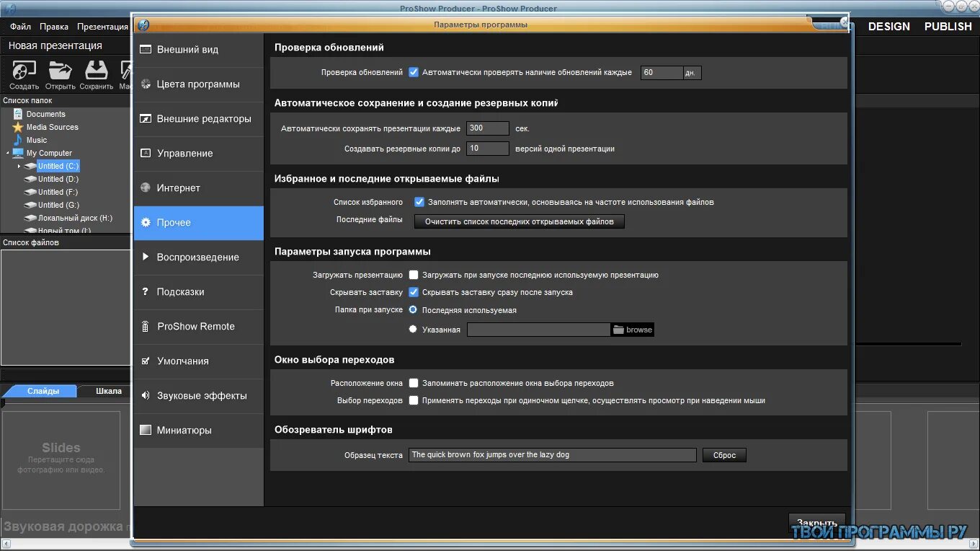This screenshot has height=551, width=980.
Task: Select Music folder in folder list
Action: coord(37,140)
